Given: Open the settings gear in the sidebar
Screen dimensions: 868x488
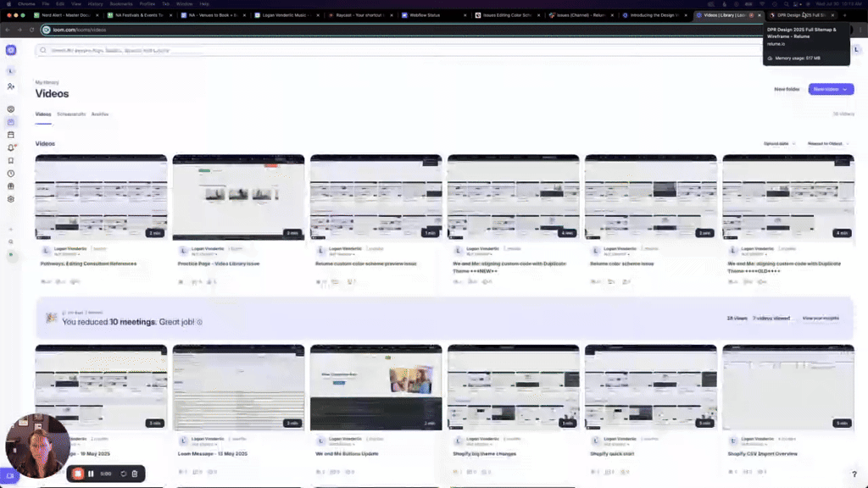Looking at the screenshot, I should point(11,199).
